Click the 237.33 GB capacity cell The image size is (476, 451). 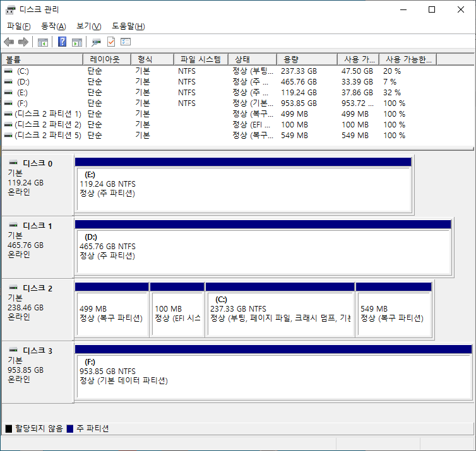299,71
